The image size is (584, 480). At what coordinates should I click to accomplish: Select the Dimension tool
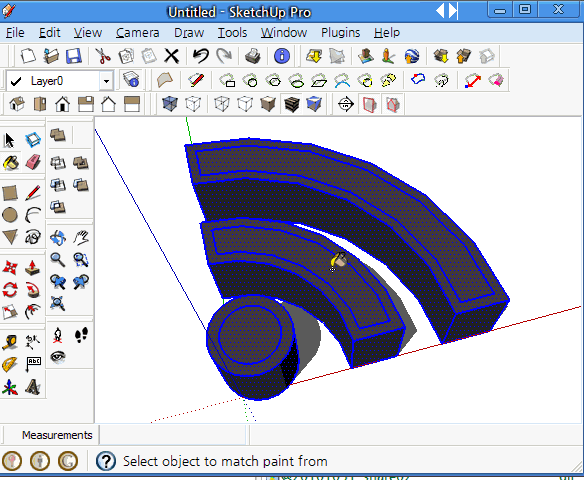click(x=33, y=342)
